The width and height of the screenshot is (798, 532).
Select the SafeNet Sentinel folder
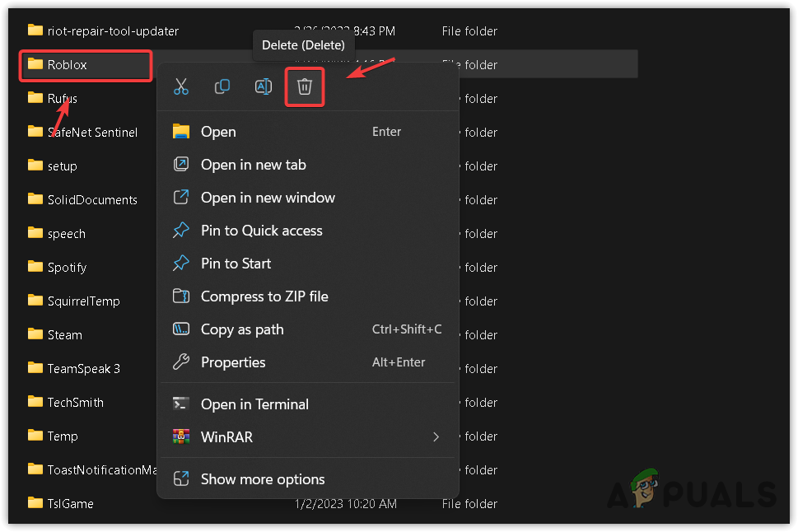click(92, 132)
